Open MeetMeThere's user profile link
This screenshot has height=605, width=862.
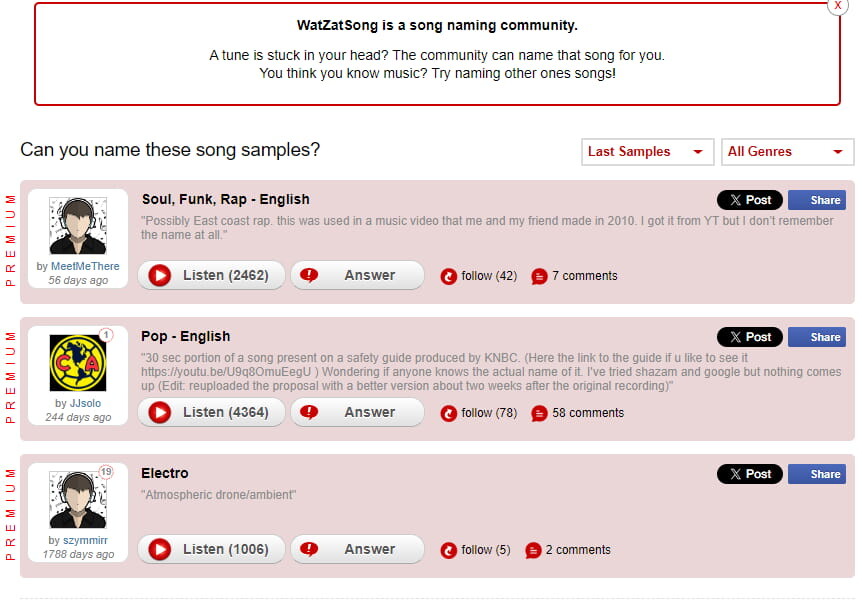pos(85,267)
